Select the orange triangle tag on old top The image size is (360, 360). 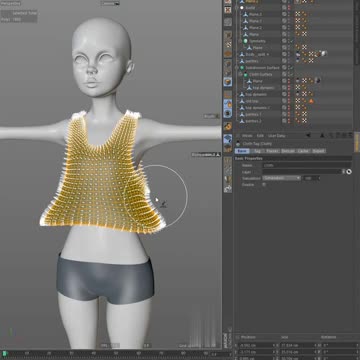tap(311, 101)
